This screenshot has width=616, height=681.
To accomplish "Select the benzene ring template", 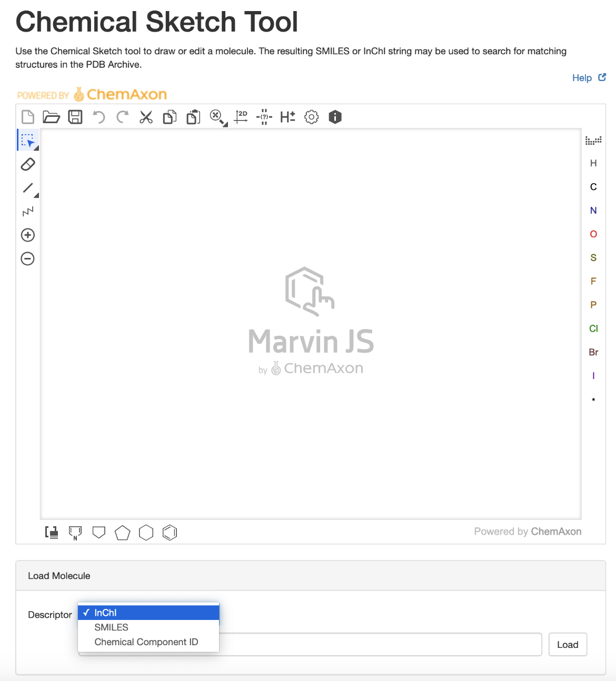I will 170,533.
